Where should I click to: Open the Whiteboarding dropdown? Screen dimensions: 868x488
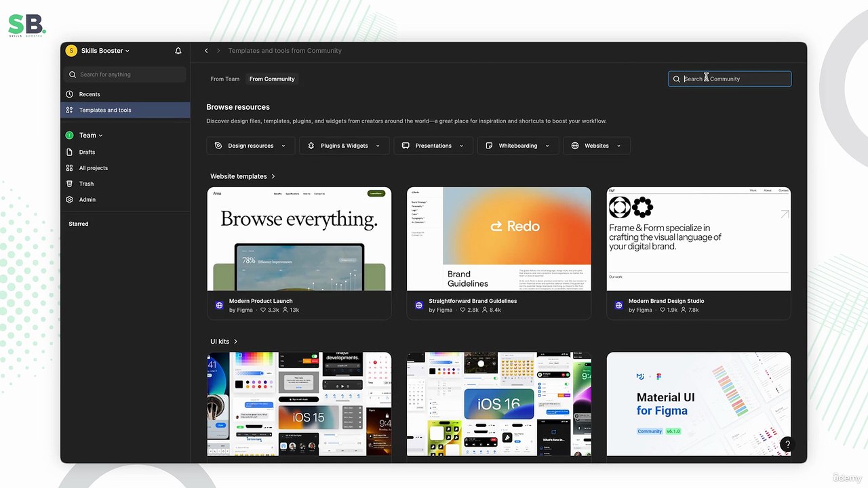[x=518, y=146]
